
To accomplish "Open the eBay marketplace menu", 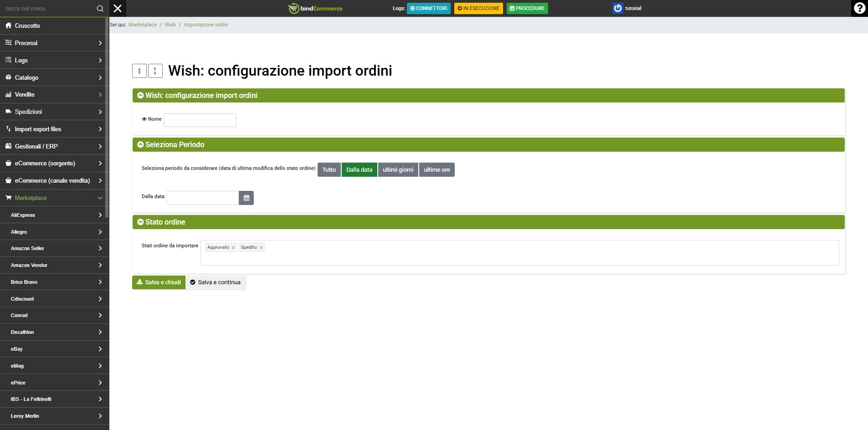I will [55, 349].
